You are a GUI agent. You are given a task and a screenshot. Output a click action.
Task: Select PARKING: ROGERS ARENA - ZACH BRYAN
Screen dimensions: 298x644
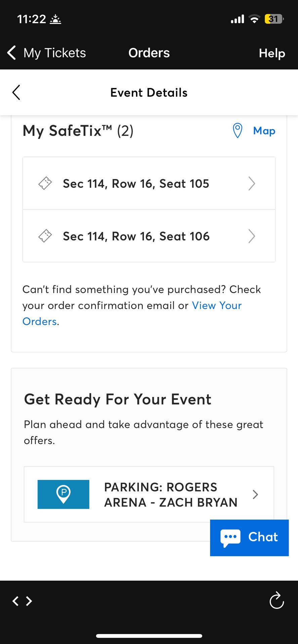(149, 494)
